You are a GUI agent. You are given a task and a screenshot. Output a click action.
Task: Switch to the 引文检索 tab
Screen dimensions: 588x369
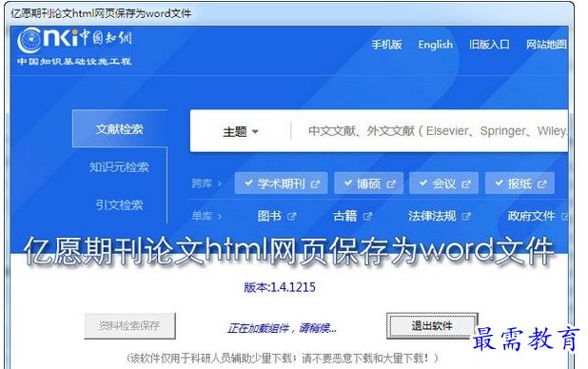click(x=119, y=204)
